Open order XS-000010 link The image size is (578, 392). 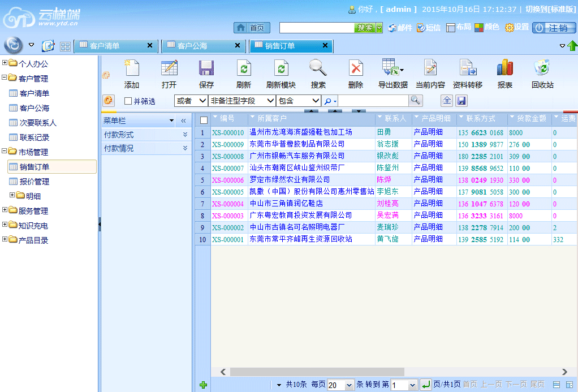pyautogui.click(x=228, y=133)
